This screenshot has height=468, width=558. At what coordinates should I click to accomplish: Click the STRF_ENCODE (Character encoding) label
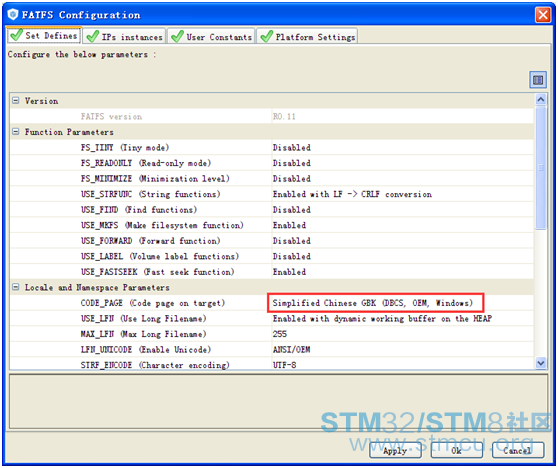click(x=155, y=365)
